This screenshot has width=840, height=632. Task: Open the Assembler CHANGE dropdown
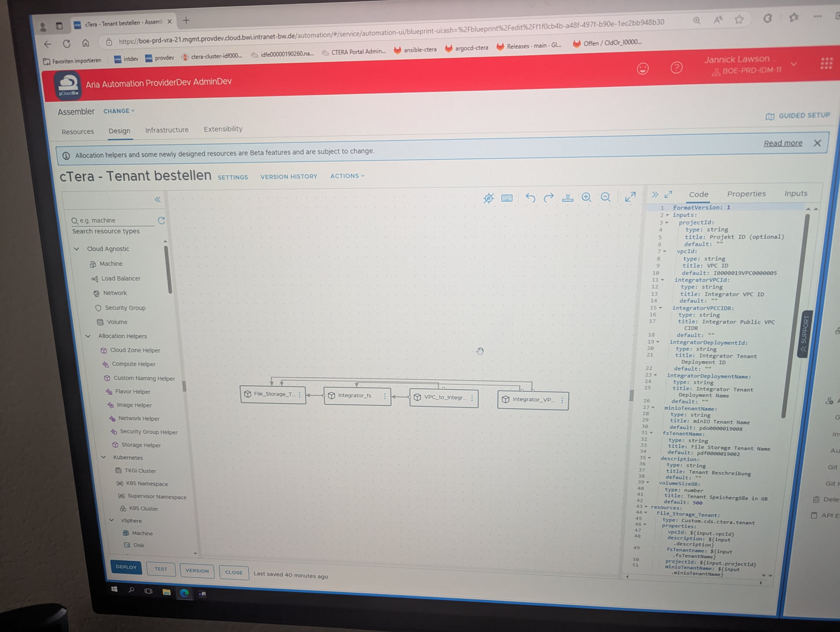click(119, 111)
